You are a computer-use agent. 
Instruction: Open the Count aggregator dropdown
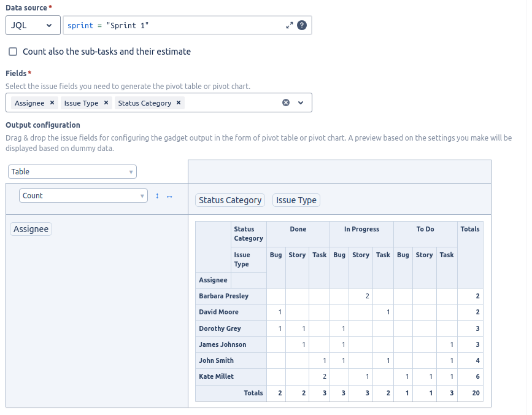83,196
